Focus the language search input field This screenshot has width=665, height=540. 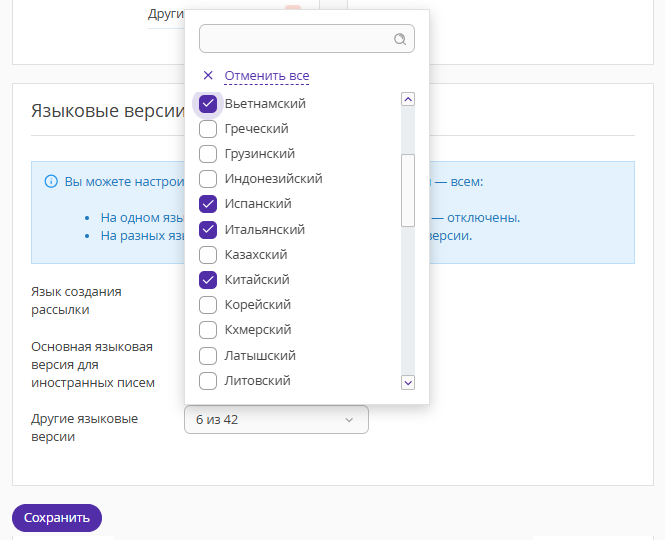pos(295,39)
